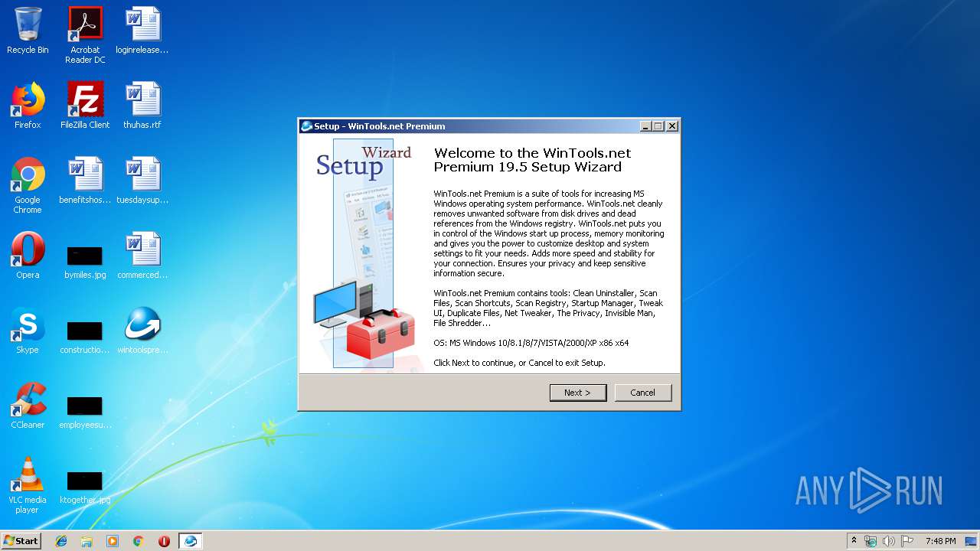Cancel the WinTools.net setup

tap(643, 393)
